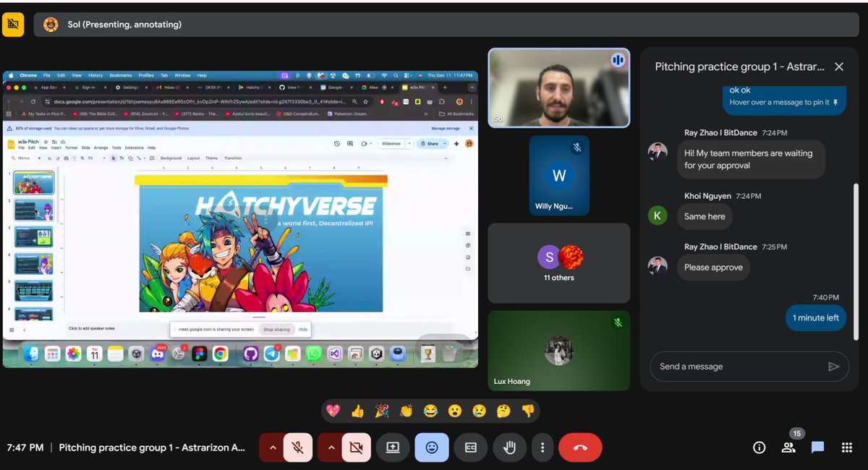Click the meeting title in bottom bar
The image size is (868, 470).
tap(152, 448)
